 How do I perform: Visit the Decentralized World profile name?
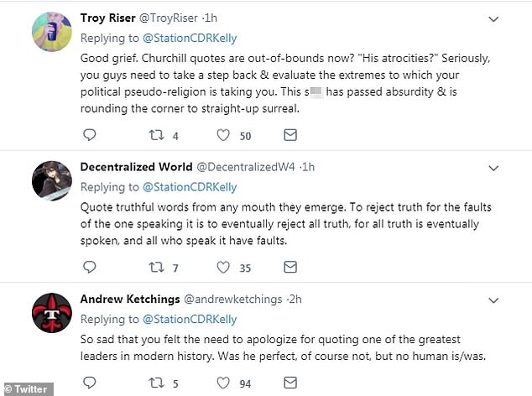[x=134, y=166]
